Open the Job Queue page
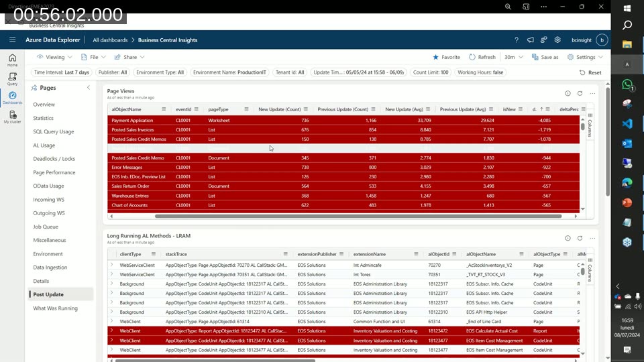This screenshot has width=644, height=362. (46, 227)
